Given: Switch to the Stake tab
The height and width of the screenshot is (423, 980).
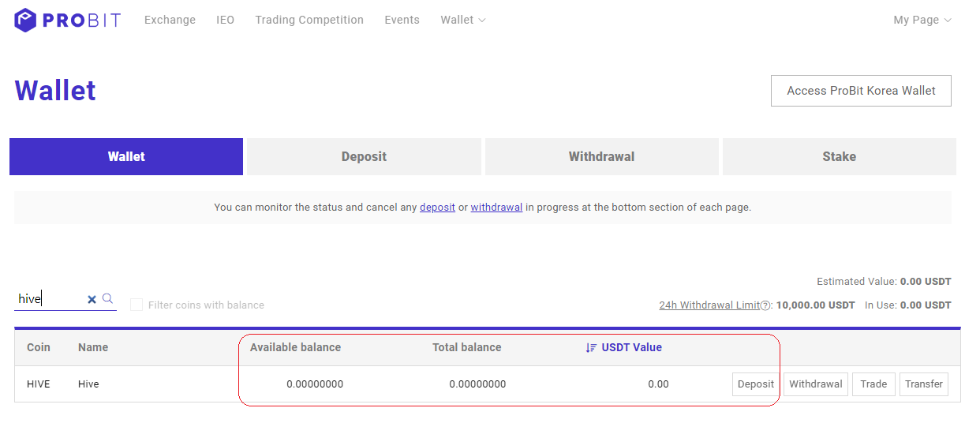Looking at the screenshot, I should [x=840, y=156].
